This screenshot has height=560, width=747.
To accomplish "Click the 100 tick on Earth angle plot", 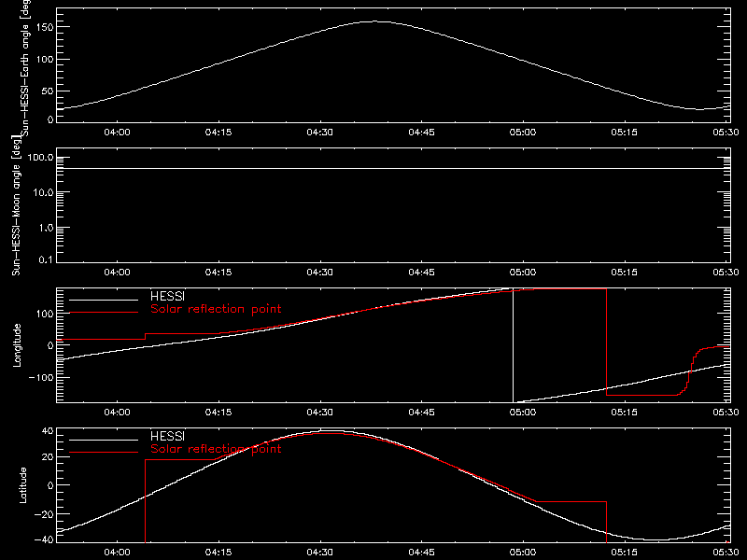I will (45, 60).
